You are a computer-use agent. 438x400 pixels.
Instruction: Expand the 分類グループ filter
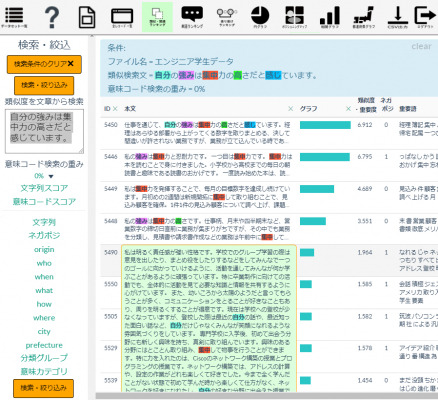pyautogui.click(x=44, y=358)
